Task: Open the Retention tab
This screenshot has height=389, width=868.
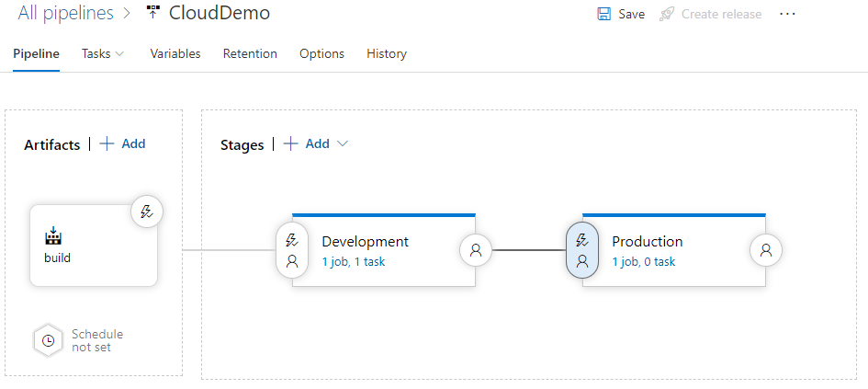Action: click(250, 54)
